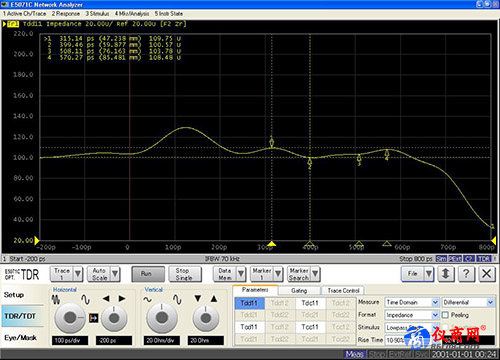
Task: Select the Tdc11 parameter cell
Action: pos(310,303)
